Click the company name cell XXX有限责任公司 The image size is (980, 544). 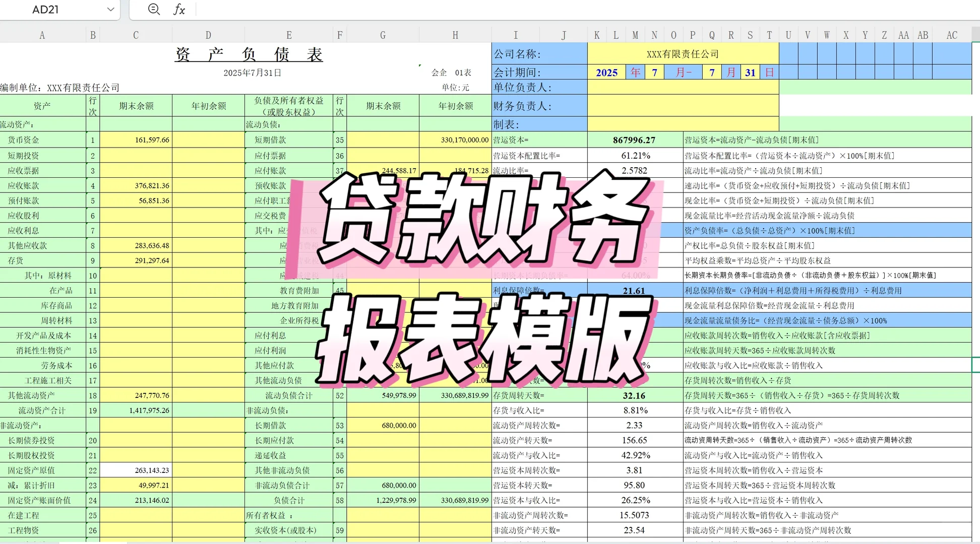(x=683, y=53)
